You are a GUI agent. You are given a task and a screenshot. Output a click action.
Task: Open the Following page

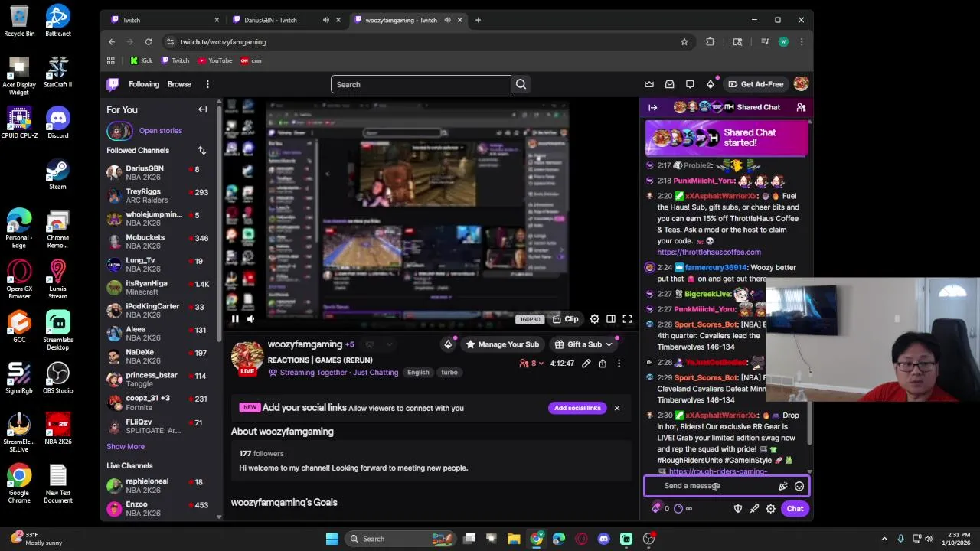click(x=144, y=84)
